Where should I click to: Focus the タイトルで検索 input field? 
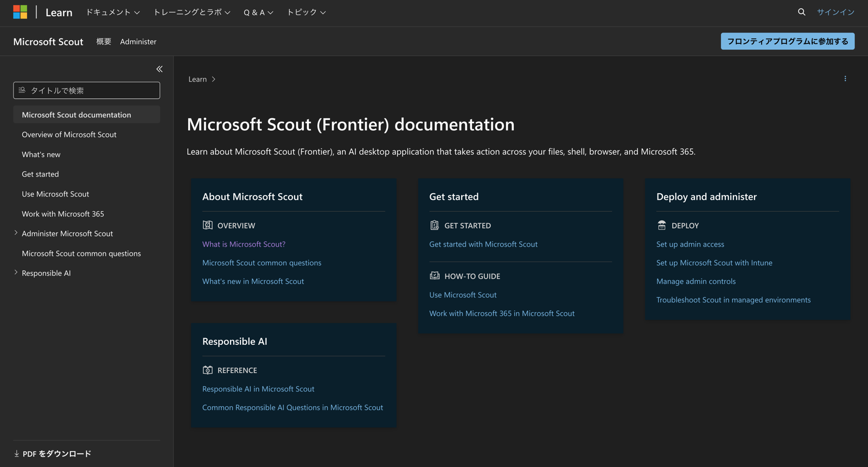pyautogui.click(x=87, y=90)
